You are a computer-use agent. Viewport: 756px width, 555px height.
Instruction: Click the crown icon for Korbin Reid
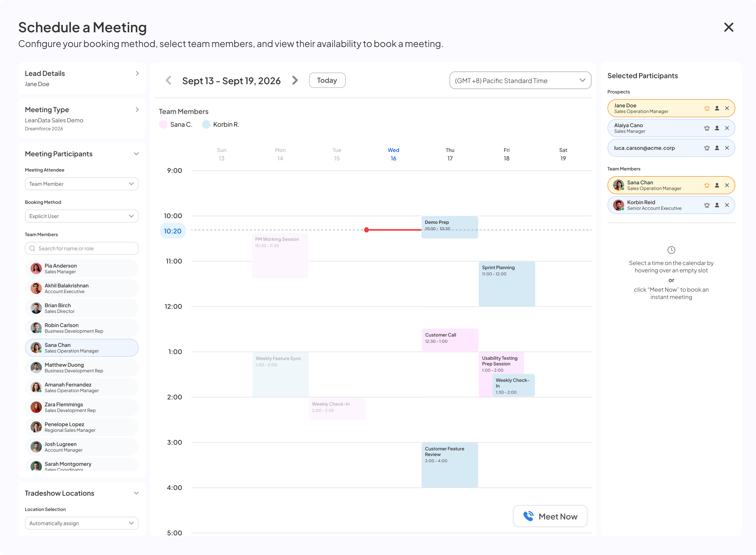[707, 205]
